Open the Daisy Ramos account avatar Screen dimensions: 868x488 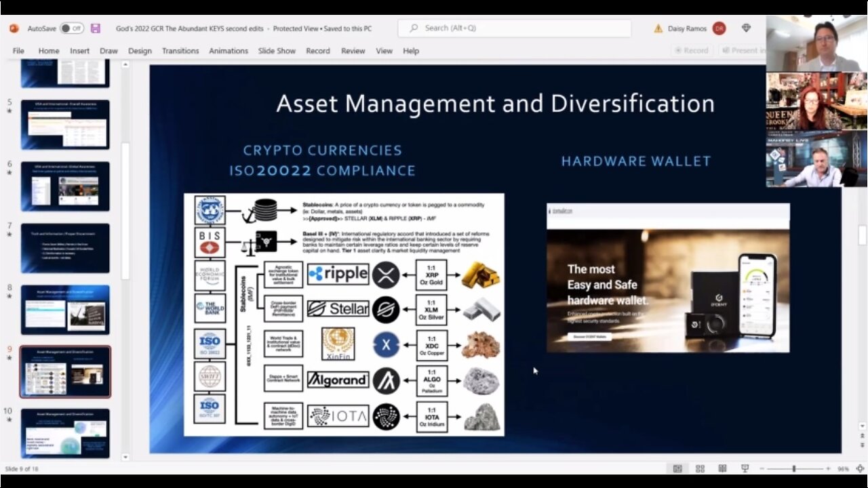[719, 28]
